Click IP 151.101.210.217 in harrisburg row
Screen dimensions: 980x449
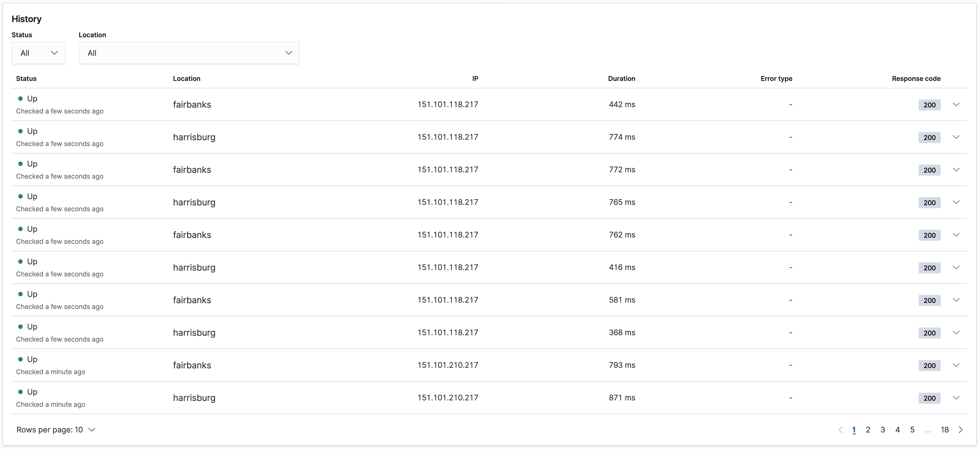[447, 398]
